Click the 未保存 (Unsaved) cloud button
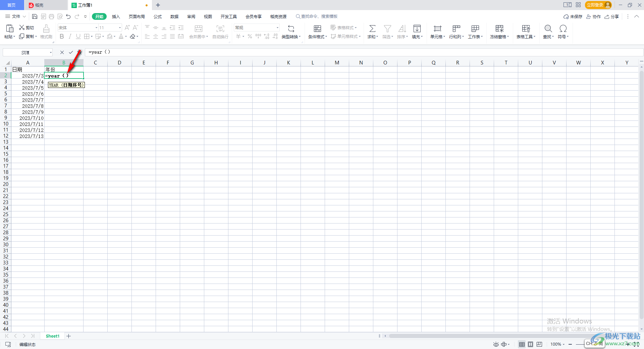This screenshot has width=644, height=349. 573,16
